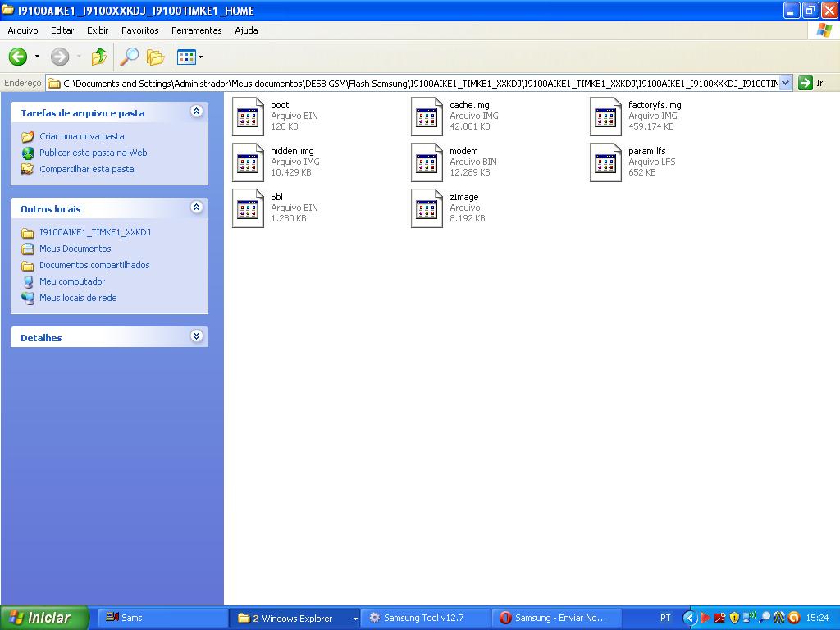Viewport: 840px width, 630px height.
Task: Go to Meus Documentos
Action: click(x=75, y=249)
